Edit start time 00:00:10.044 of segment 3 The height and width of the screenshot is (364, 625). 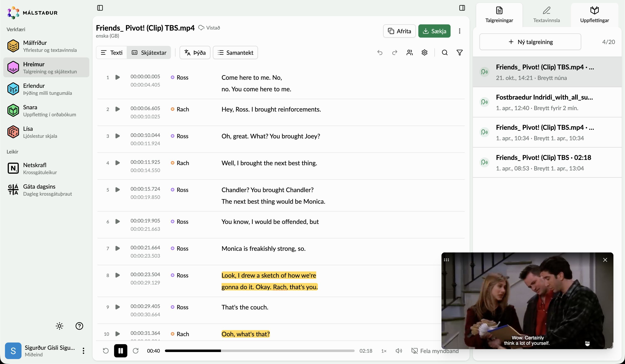click(145, 135)
